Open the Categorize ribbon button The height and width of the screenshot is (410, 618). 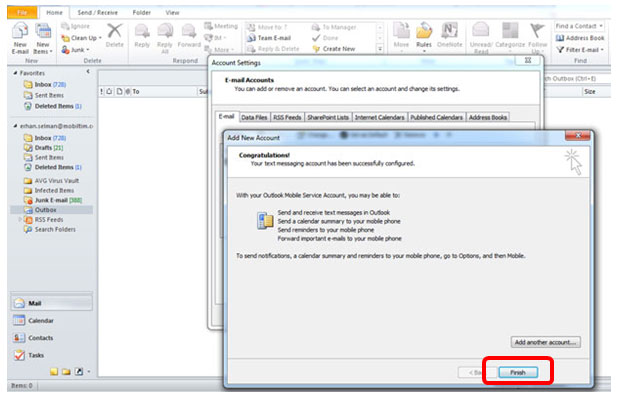pyautogui.click(x=510, y=35)
